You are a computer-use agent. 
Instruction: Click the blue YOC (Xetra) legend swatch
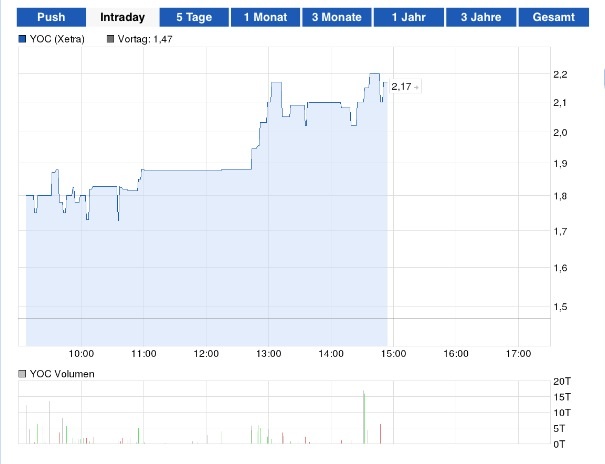pos(23,39)
